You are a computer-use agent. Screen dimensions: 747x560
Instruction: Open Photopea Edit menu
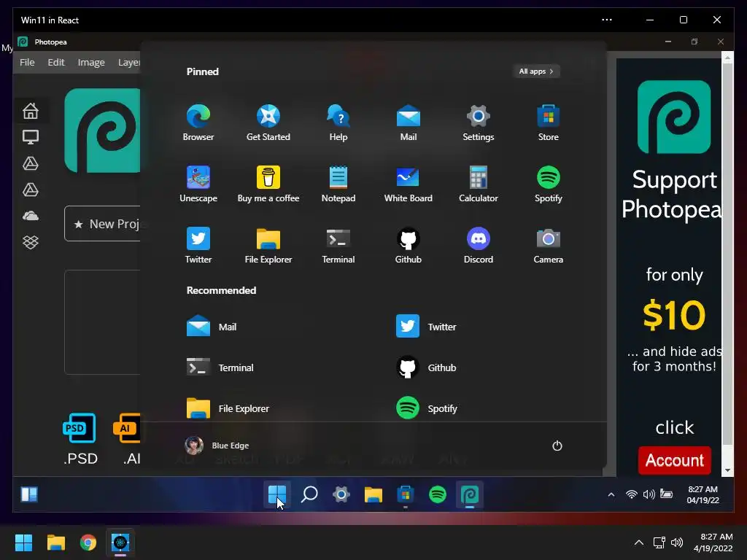pyautogui.click(x=55, y=63)
